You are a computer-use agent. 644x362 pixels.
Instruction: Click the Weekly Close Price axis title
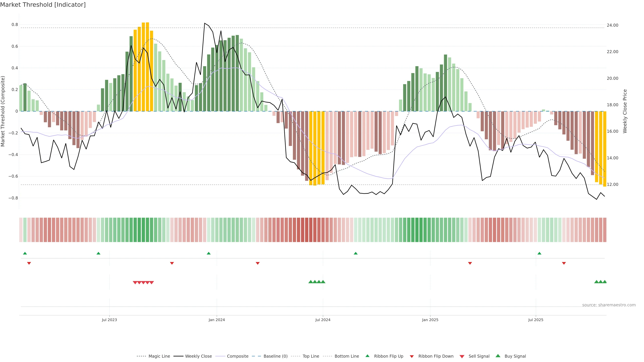(x=625, y=111)
